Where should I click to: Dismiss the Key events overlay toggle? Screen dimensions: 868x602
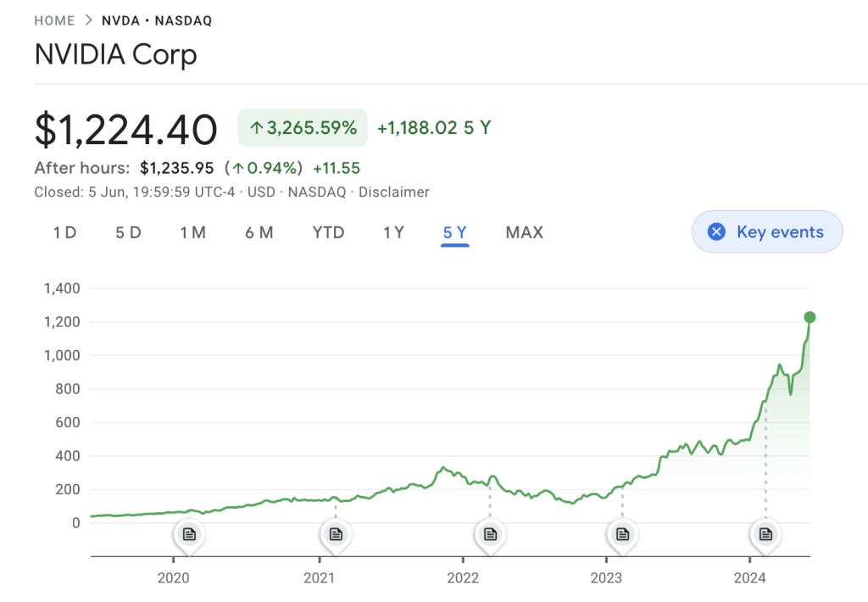pyautogui.click(x=766, y=231)
